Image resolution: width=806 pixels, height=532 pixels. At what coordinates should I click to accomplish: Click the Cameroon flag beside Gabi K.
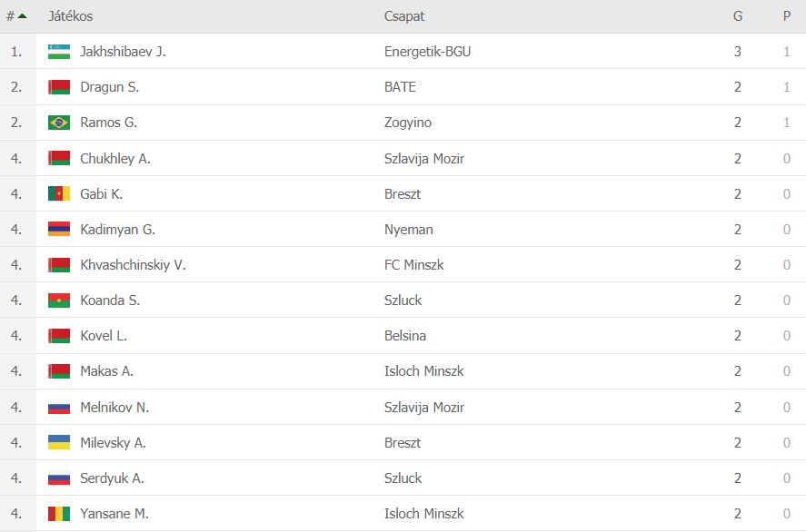click(x=59, y=193)
